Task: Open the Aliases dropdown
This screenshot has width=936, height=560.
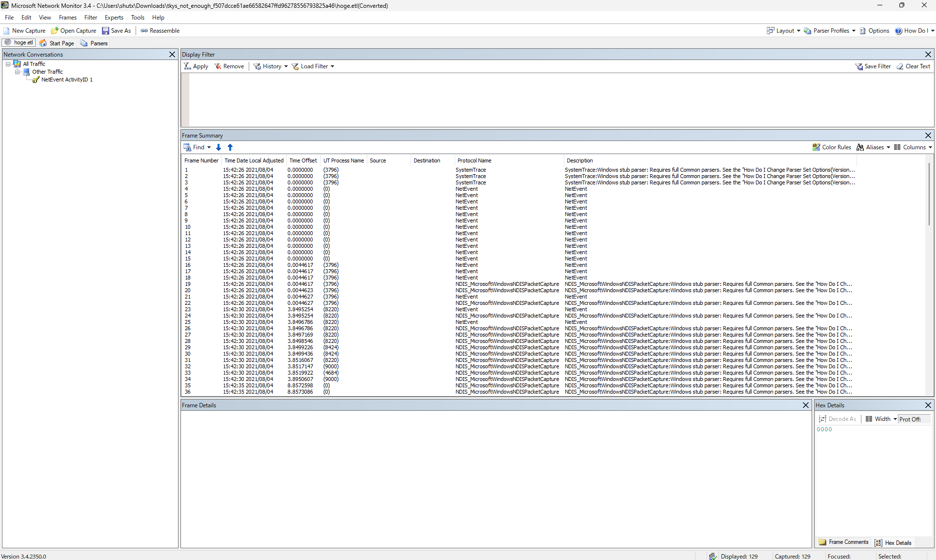Action: pyautogui.click(x=873, y=147)
